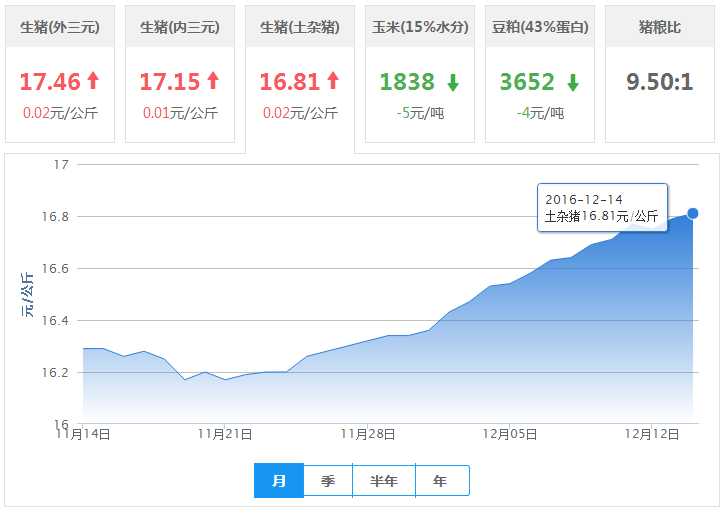View the 豆粕(43%蛋白) tab
Viewport: 726px width, 513px height.
pos(540,27)
